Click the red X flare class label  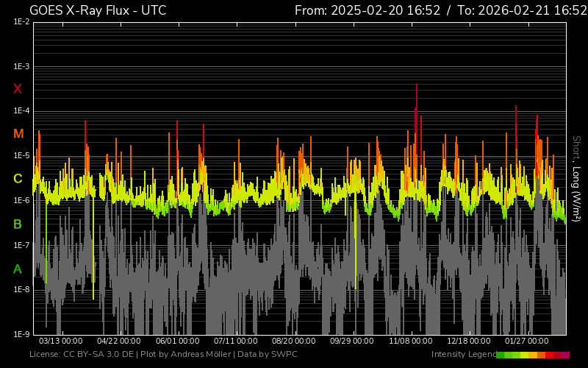[x=18, y=89]
